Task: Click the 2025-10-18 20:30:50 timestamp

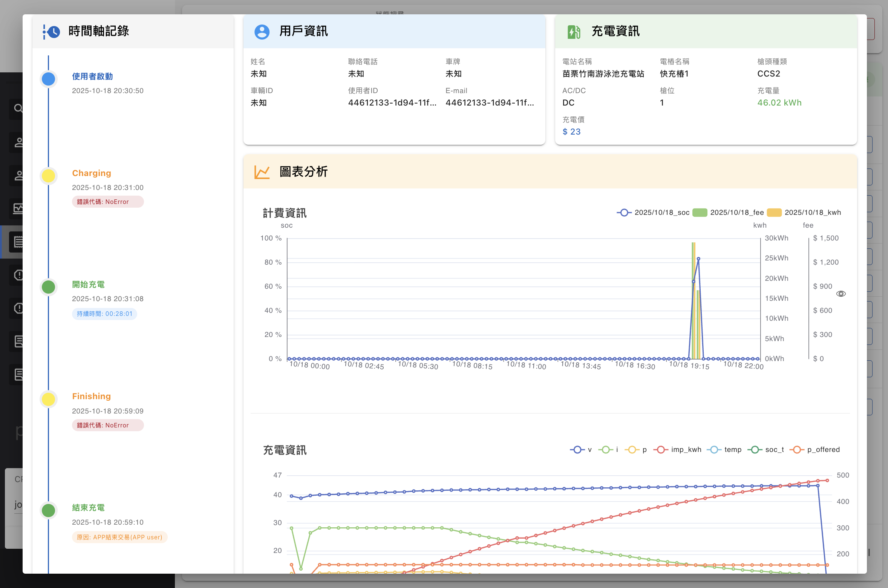Action: (108, 91)
